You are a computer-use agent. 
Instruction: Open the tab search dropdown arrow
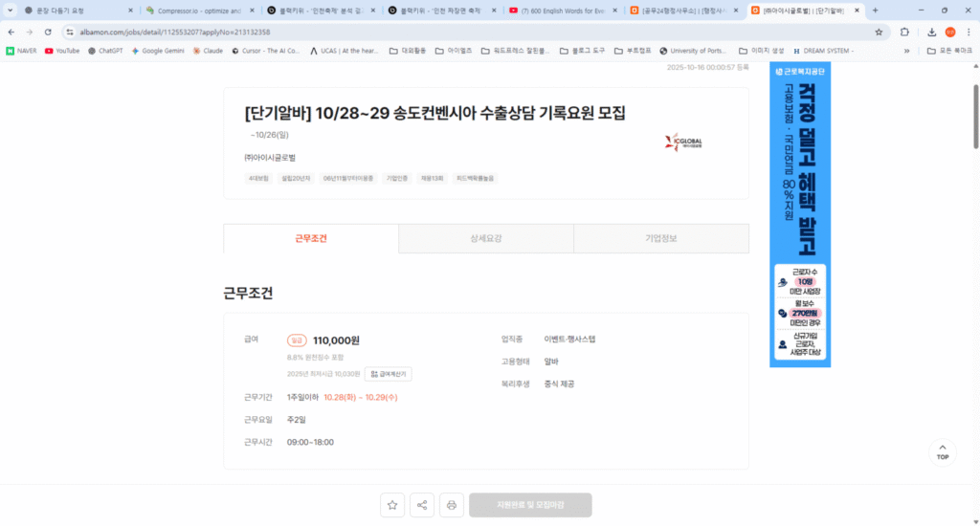point(10,11)
